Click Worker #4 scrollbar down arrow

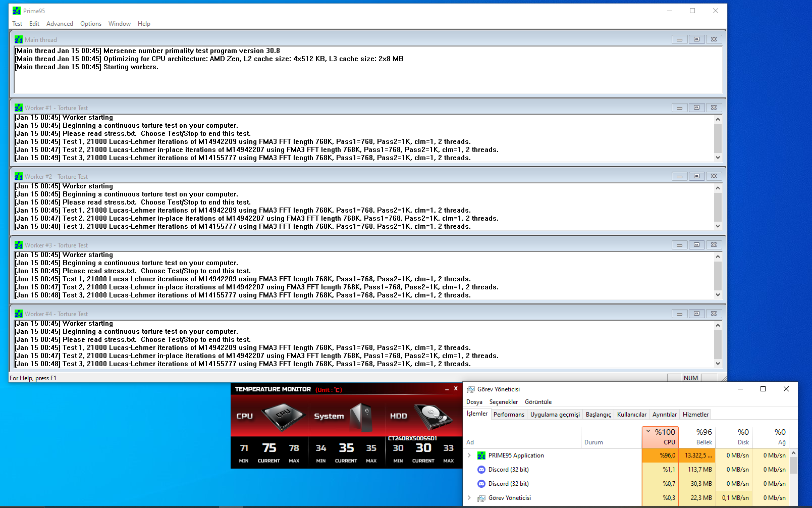pyautogui.click(x=718, y=364)
